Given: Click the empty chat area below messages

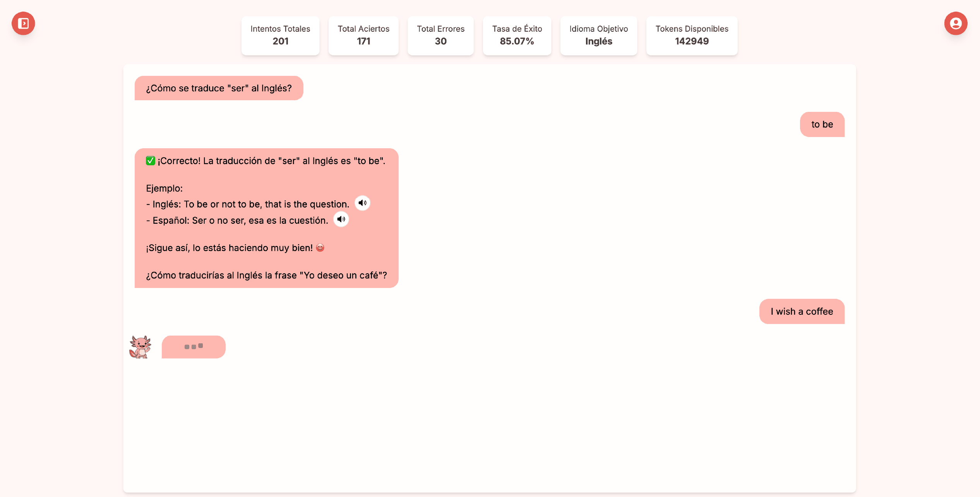Looking at the screenshot, I should pos(489,426).
